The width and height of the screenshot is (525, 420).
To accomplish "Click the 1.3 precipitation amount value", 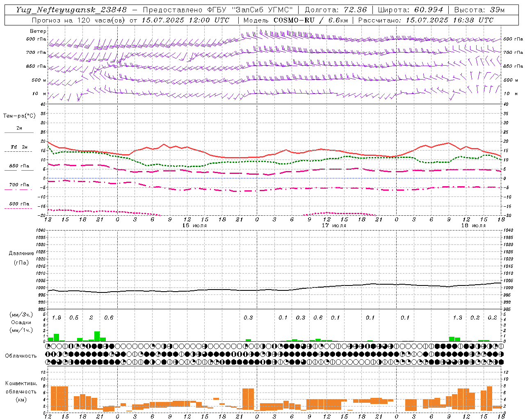I will [x=457, y=317].
